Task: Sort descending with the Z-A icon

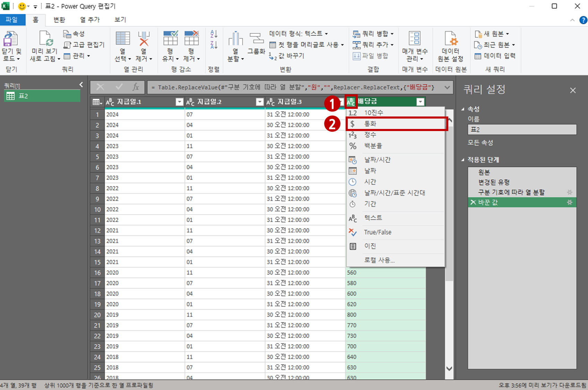Action: click(x=214, y=45)
